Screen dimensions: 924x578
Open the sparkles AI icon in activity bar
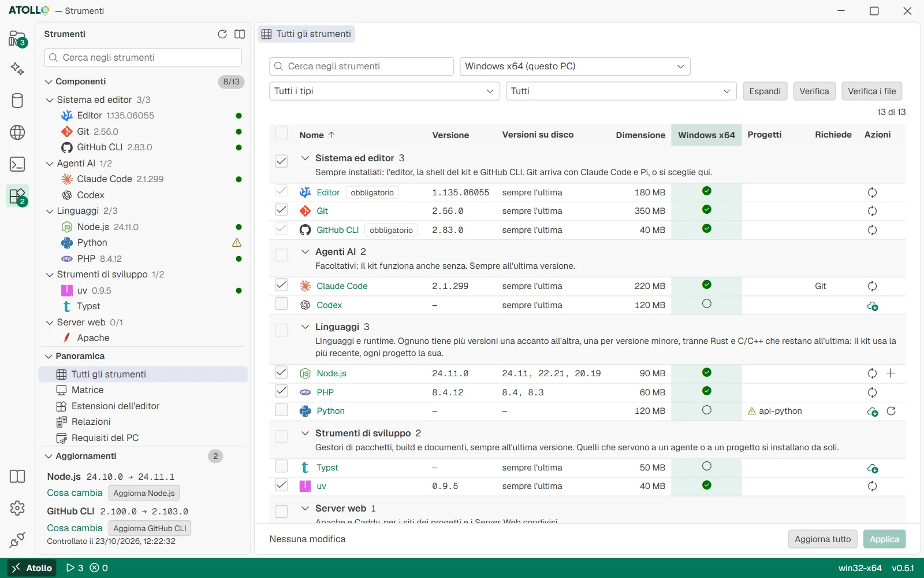pyautogui.click(x=17, y=69)
